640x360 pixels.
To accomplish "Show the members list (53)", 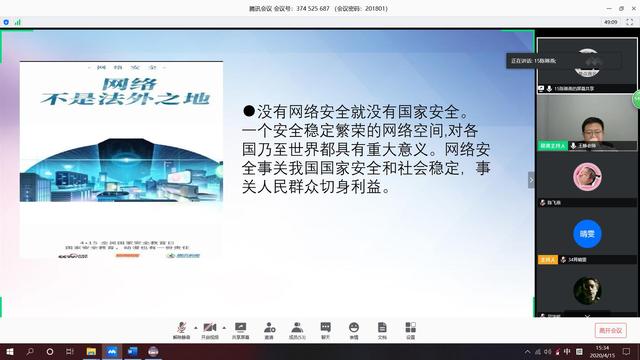I will (x=297, y=330).
